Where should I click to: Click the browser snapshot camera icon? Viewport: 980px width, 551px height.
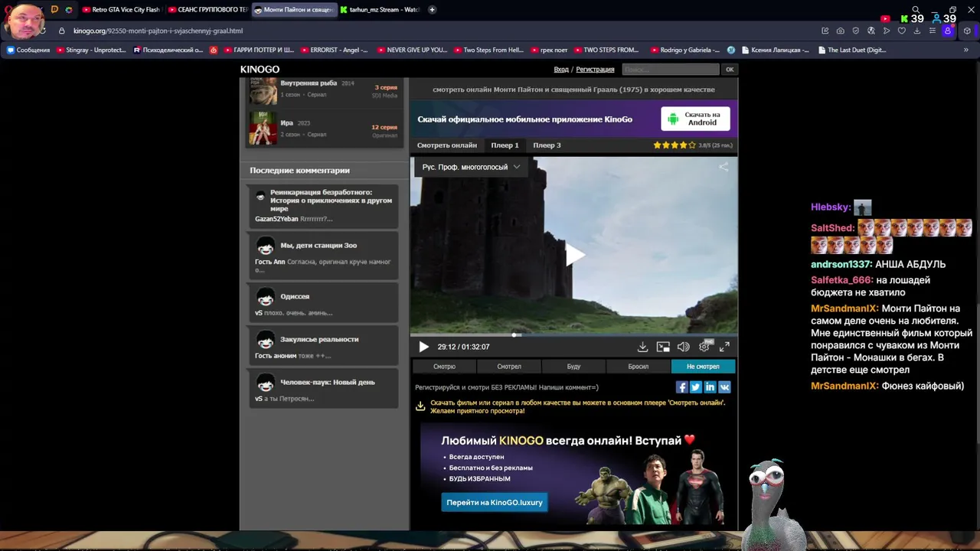tap(840, 31)
